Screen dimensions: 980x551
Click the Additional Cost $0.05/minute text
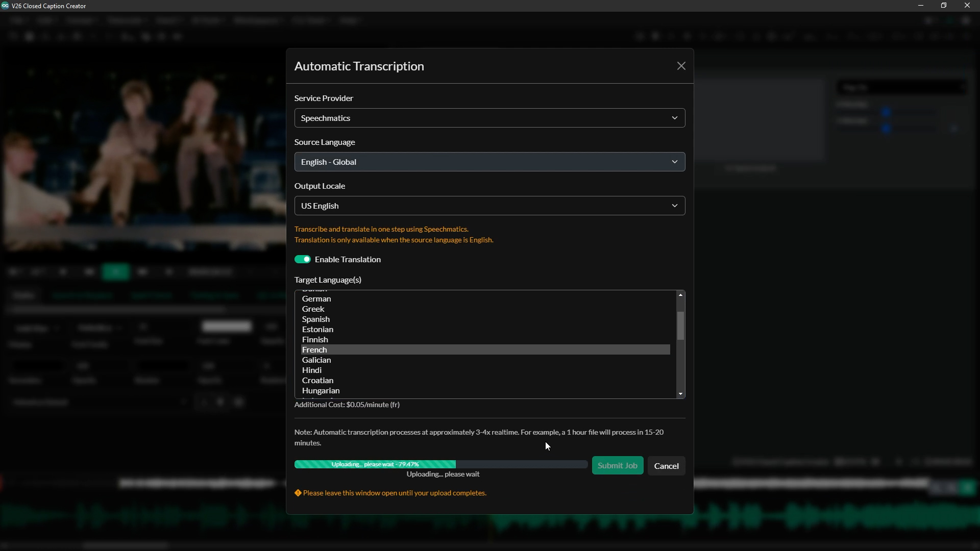tap(347, 405)
